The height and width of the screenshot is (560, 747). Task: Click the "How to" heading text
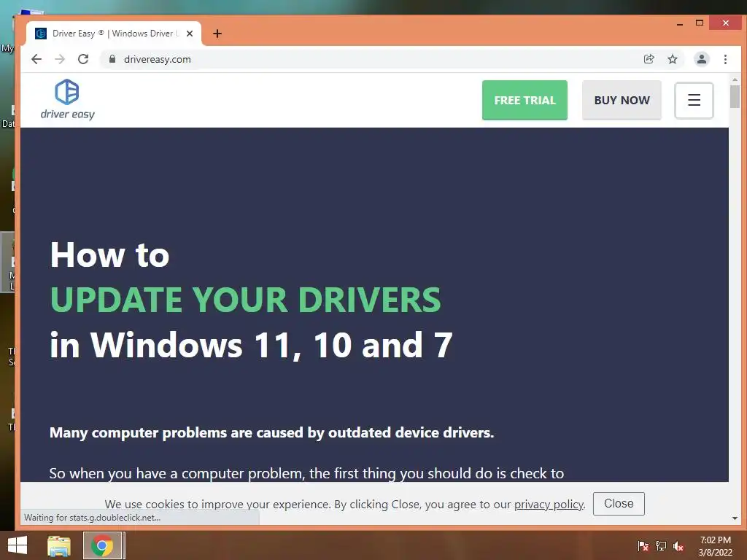[x=109, y=254]
